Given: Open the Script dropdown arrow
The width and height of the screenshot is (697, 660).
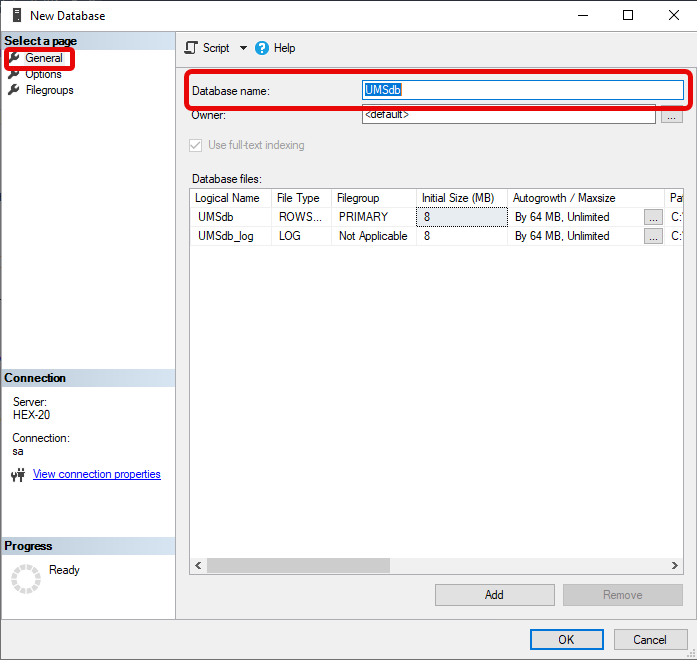Looking at the screenshot, I should click(x=243, y=48).
